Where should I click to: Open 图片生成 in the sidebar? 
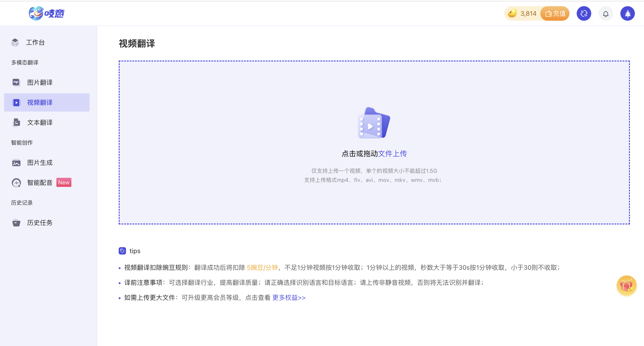pos(40,163)
